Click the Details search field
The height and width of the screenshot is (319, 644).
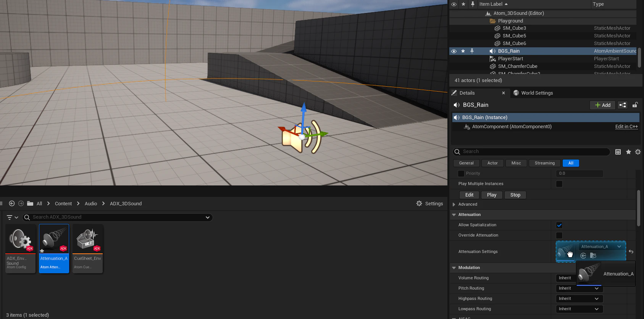coord(531,151)
